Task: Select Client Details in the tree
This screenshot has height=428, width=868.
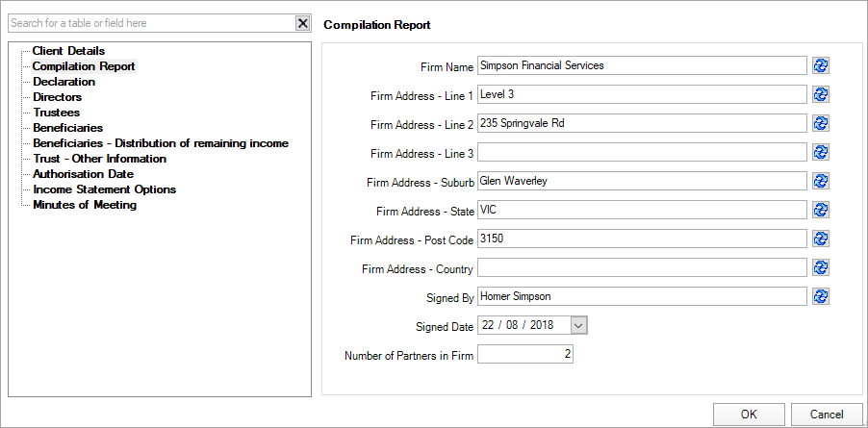Action: 68,51
